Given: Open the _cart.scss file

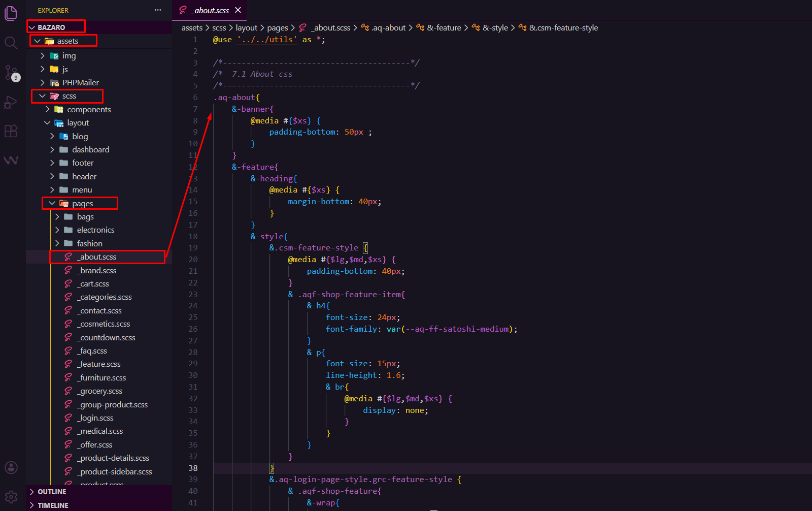Looking at the screenshot, I should point(94,284).
